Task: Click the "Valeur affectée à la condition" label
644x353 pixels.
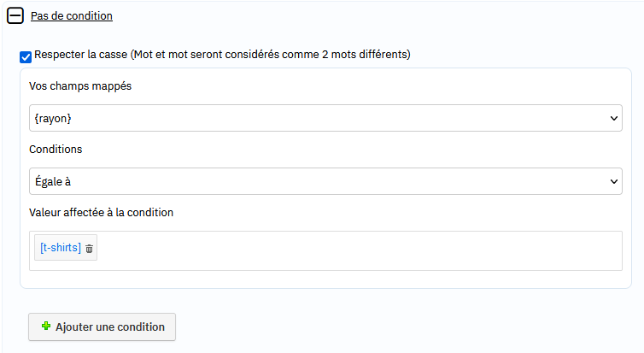Action: [x=101, y=213]
